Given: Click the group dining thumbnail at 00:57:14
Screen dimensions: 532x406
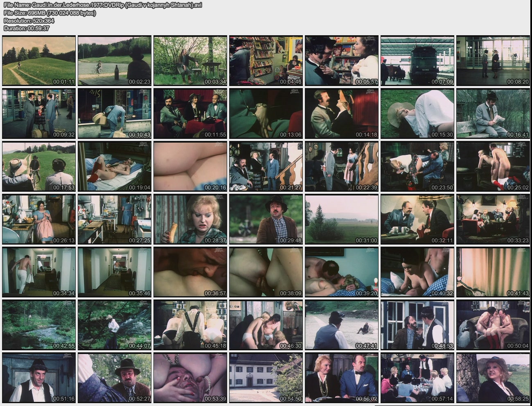Looking at the screenshot, I should coord(417,378).
